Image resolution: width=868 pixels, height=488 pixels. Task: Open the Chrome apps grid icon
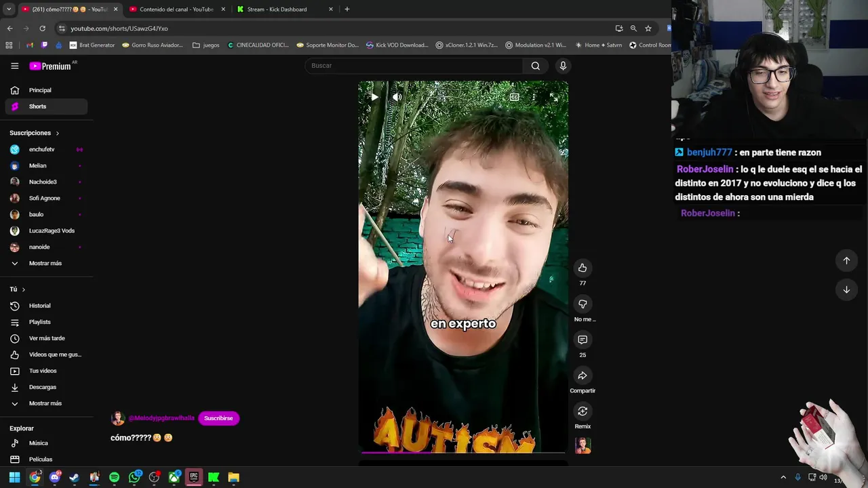click(x=9, y=45)
